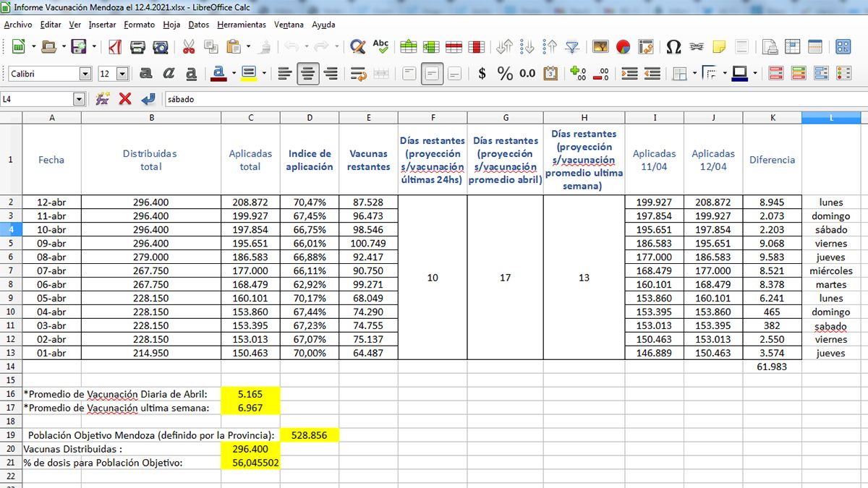Click the red cancel X in formula bar
The image size is (868, 488).
pos(125,99)
